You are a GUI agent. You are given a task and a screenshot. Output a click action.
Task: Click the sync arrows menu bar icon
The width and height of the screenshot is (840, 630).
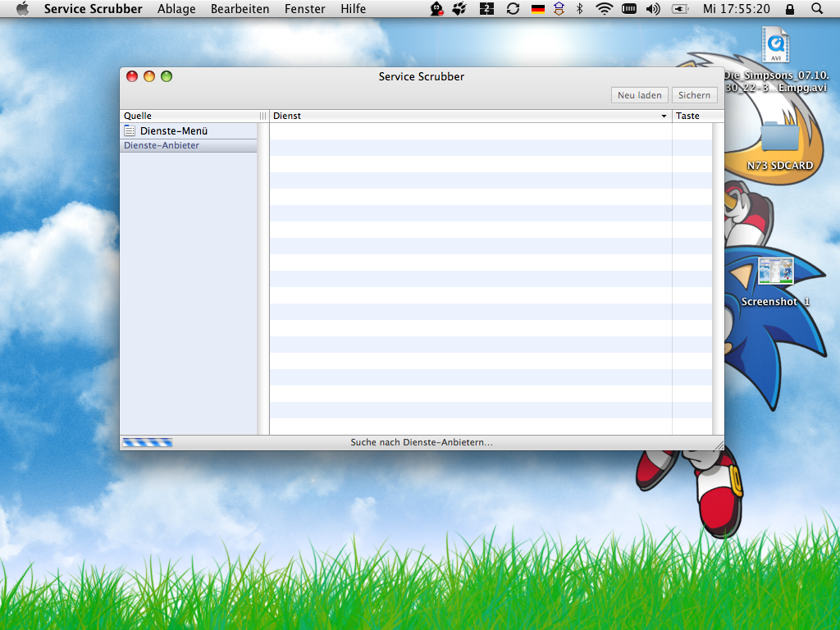(x=513, y=8)
